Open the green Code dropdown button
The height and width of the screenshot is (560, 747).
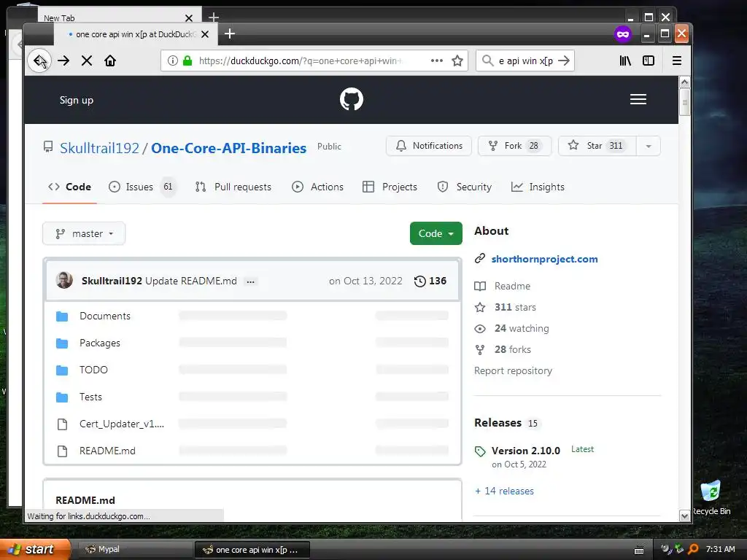pyautogui.click(x=436, y=233)
